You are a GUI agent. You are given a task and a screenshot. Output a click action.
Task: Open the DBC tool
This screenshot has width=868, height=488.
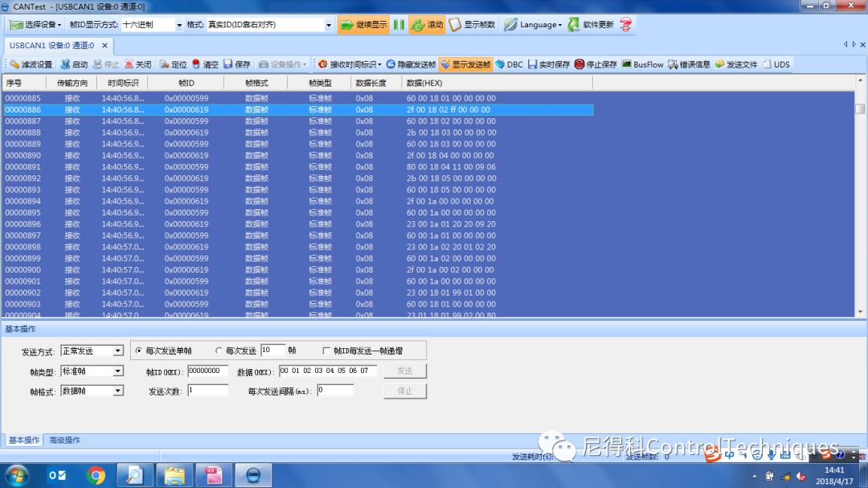click(510, 65)
